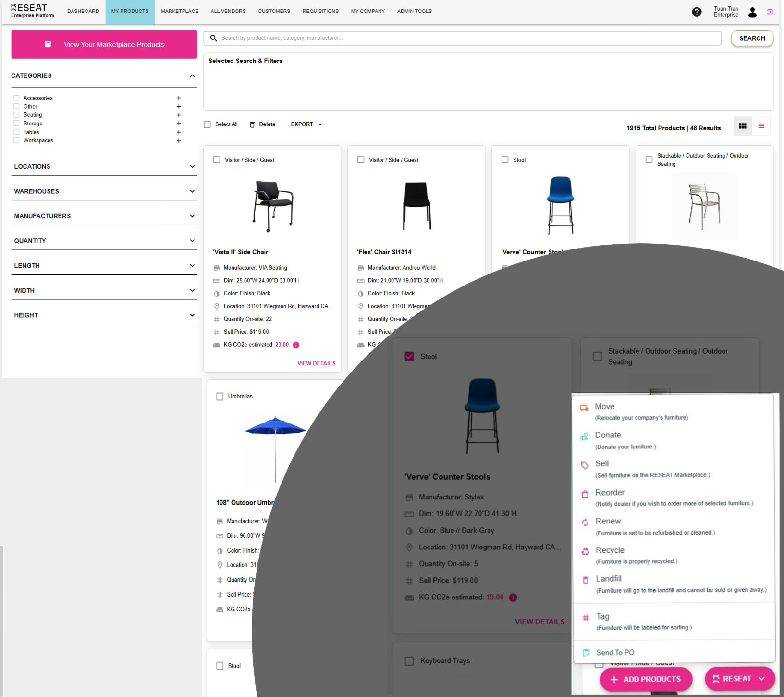The height and width of the screenshot is (697, 784).
Task: Collapse the Categories section
Action: [192, 75]
